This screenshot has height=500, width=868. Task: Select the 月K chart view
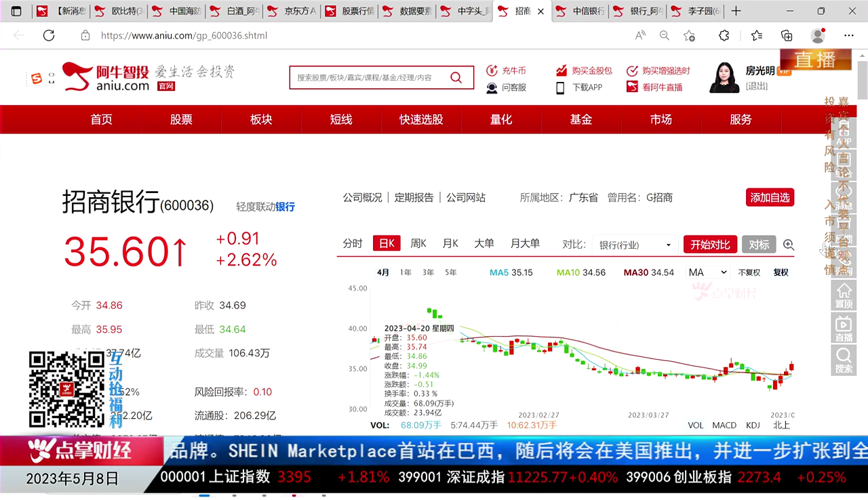point(450,244)
